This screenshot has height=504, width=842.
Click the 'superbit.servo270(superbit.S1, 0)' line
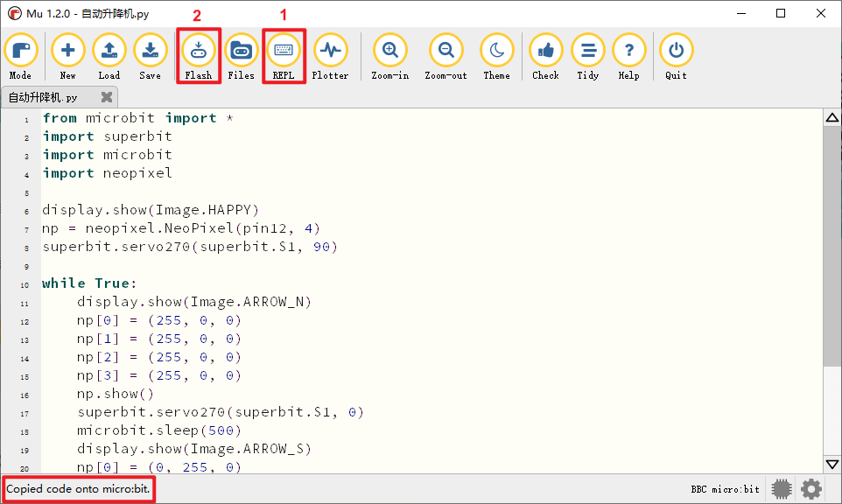(x=221, y=412)
